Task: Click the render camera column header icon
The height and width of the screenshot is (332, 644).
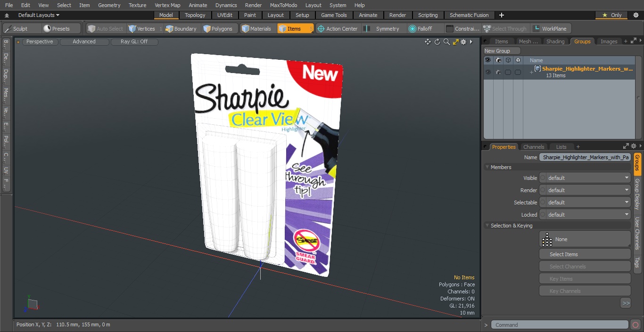Action: 498,60
